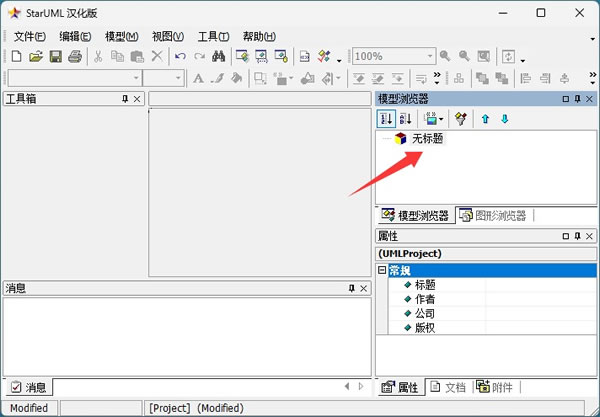Click the filter funnel icon in model browser

point(461,119)
